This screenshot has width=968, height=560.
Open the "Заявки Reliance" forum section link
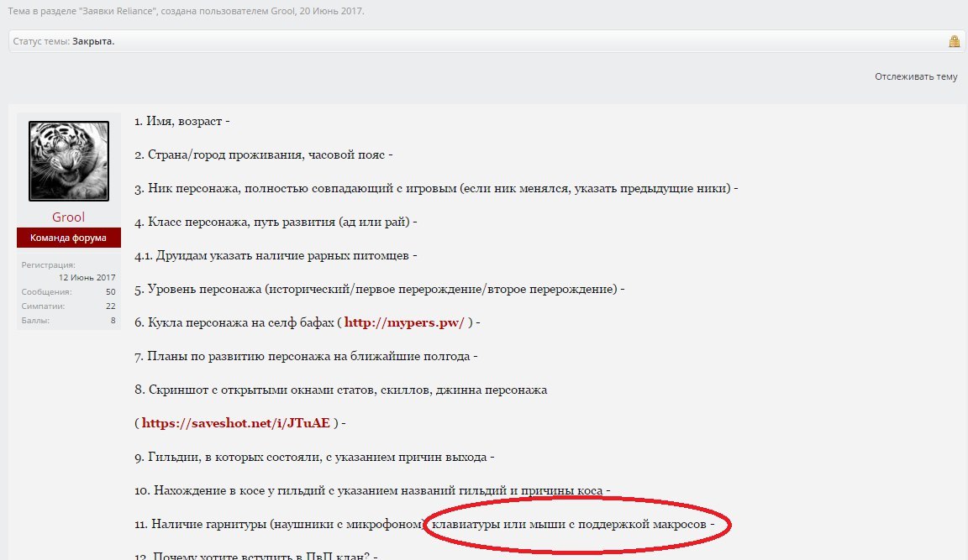tap(129, 13)
